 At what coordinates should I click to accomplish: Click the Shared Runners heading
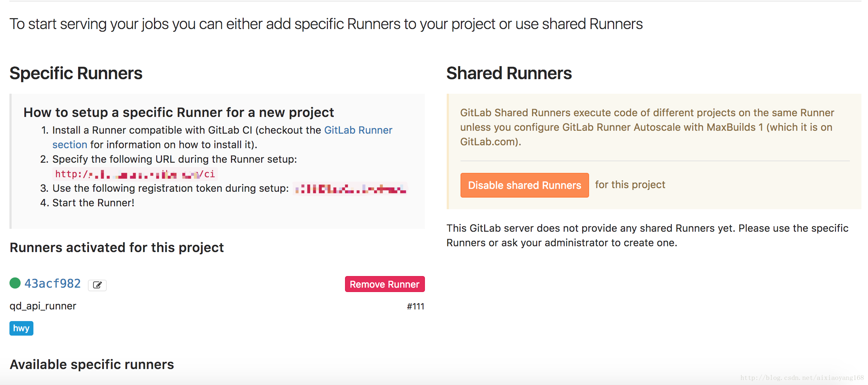pyautogui.click(x=509, y=73)
